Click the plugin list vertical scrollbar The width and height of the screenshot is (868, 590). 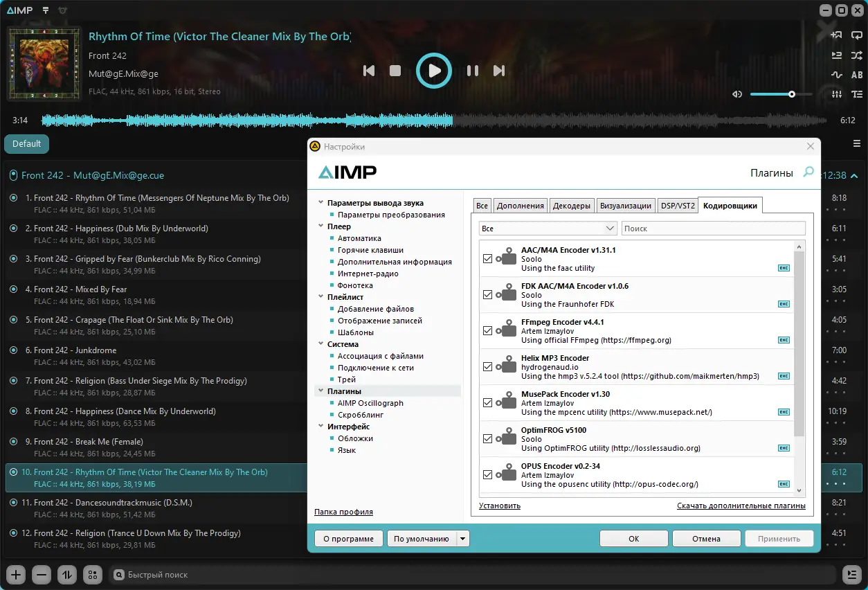[x=799, y=343]
